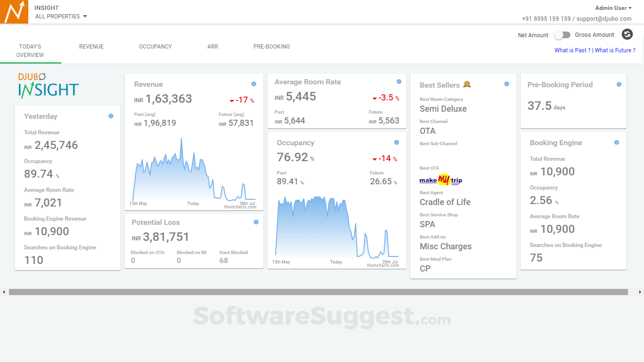
Task: Click the info icon on Yesterday card
Action: tap(111, 116)
